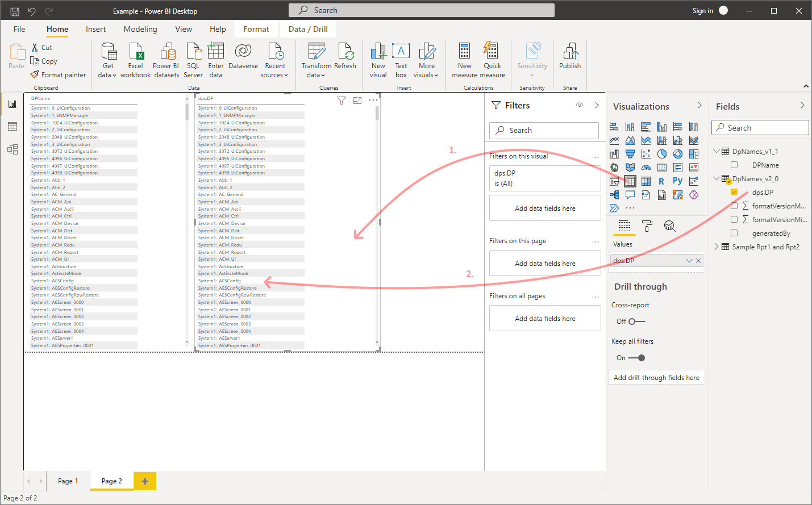Open the Model view sidebar icon
This screenshot has height=505, width=812.
pos(12,149)
